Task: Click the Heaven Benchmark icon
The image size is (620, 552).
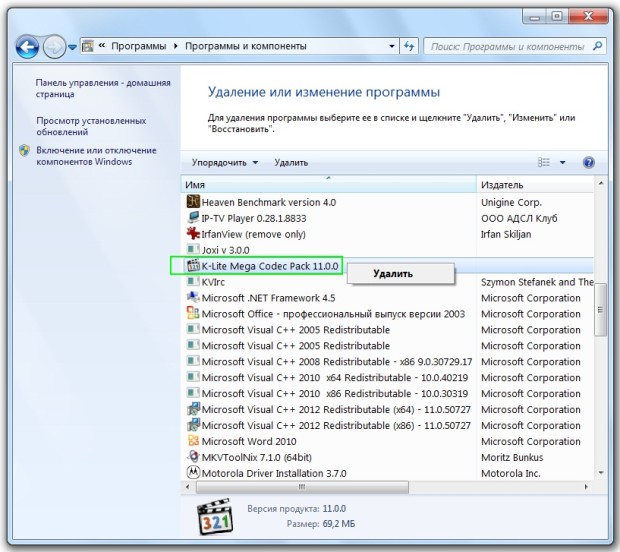Action: (193, 202)
